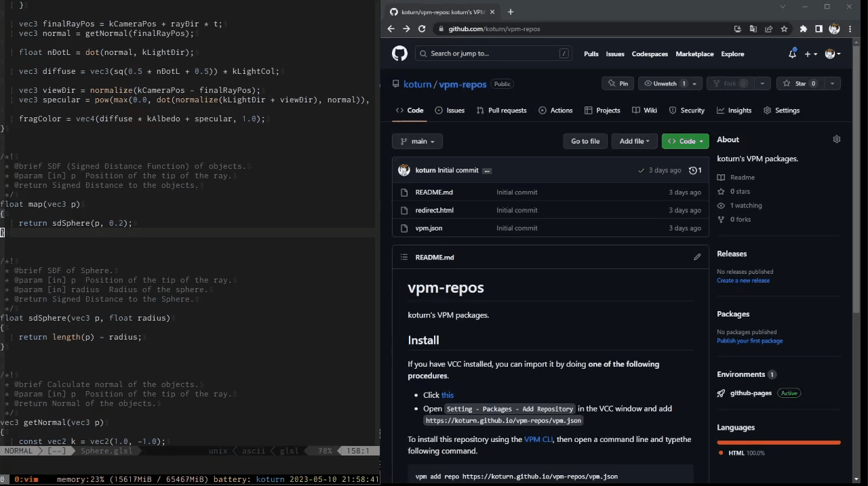
Task: Translate this page via the address bar icon
Action: (x=753, y=29)
